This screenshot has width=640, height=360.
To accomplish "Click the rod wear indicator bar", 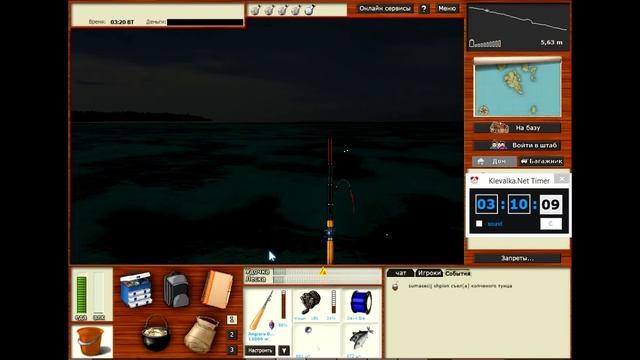I will [284, 304].
